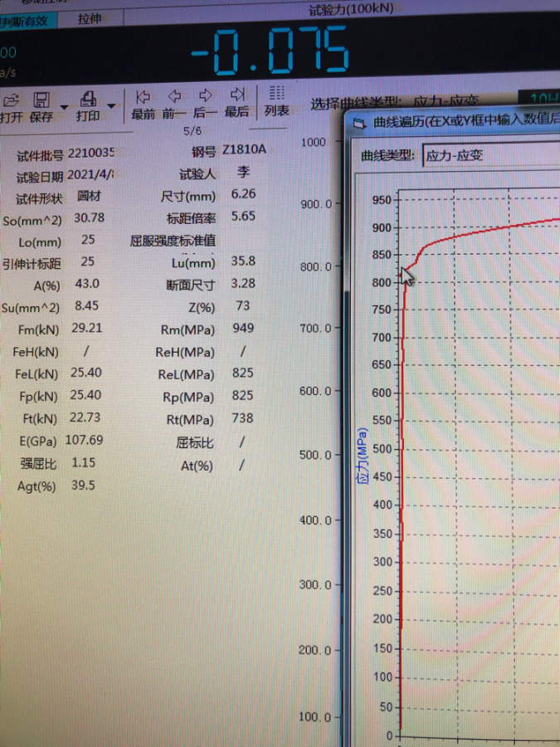Select the 拉伸 tab
The image size is (560, 747).
click(90, 19)
